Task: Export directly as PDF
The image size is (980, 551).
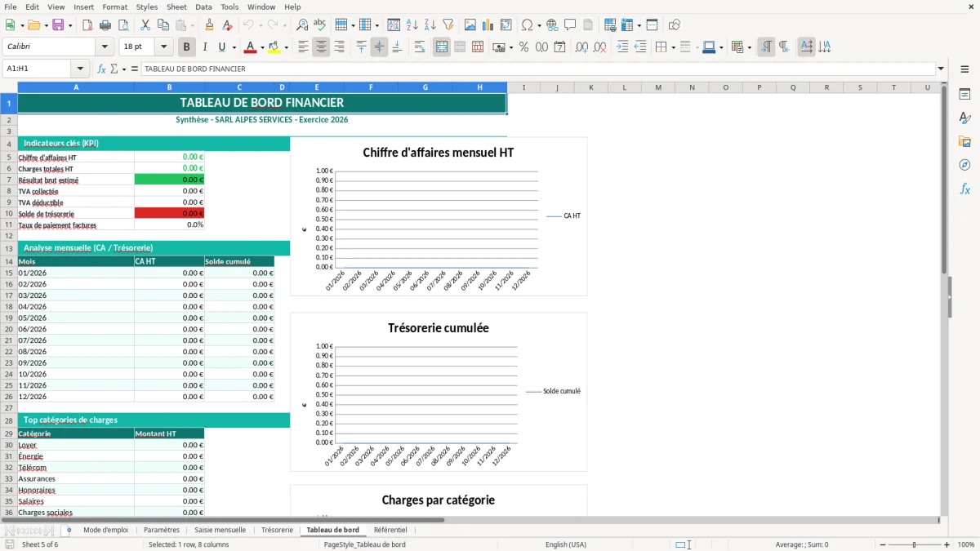Action: coord(87,25)
